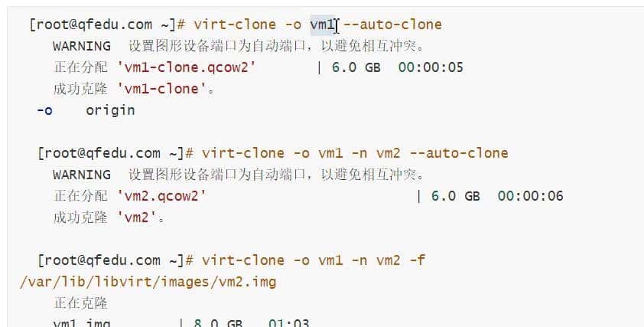This screenshot has width=644, height=327.
Task: Click the 'vm1-clone.qcow2' file name
Action: coord(187,67)
